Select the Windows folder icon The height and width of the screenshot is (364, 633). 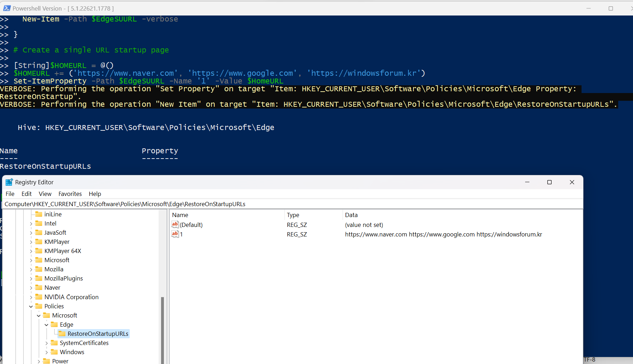pyautogui.click(x=54, y=352)
